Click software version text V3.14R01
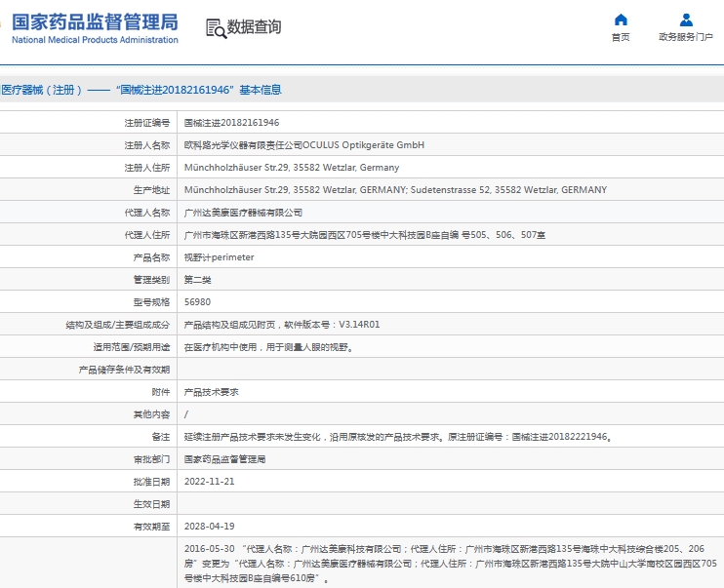Screen dimensions: 724x588 click(359, 325)
